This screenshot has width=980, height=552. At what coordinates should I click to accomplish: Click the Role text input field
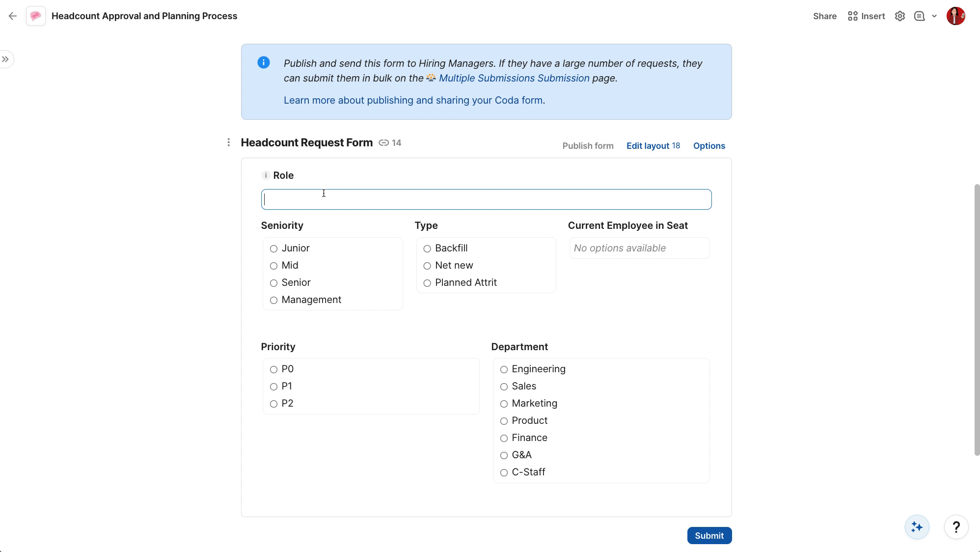486,199
